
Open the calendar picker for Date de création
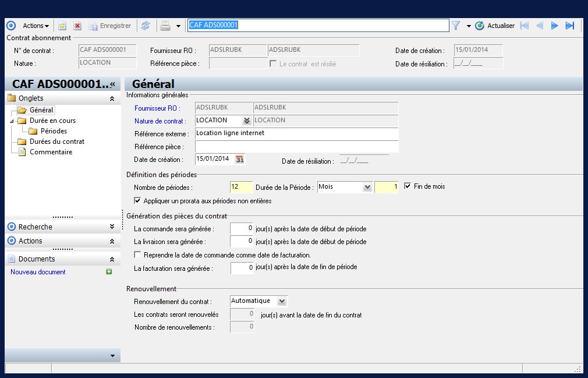pyautogui.click(x=239, y=159)
